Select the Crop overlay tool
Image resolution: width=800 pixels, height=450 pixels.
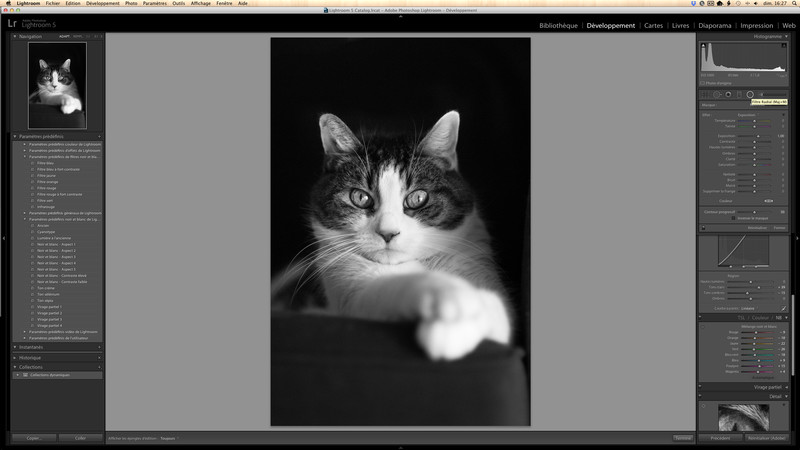[705, 94]
